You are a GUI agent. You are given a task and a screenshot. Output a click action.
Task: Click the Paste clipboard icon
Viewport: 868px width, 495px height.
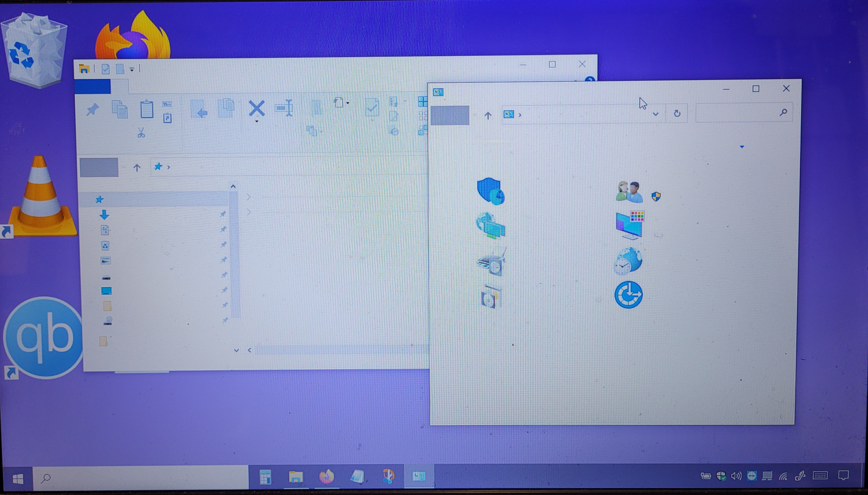tap(146, 109)
